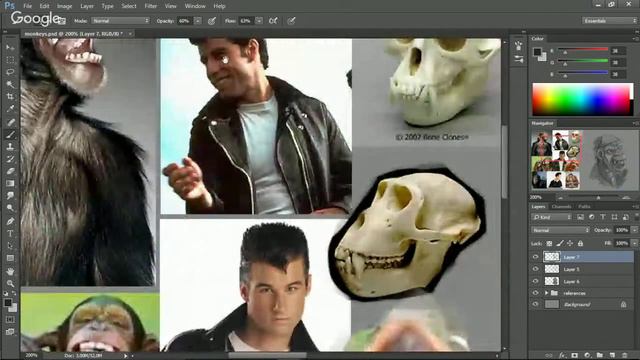Switch to the Channels tab
Image resolution: width=640 pixels, height=360 pixels.
point(561,207)
